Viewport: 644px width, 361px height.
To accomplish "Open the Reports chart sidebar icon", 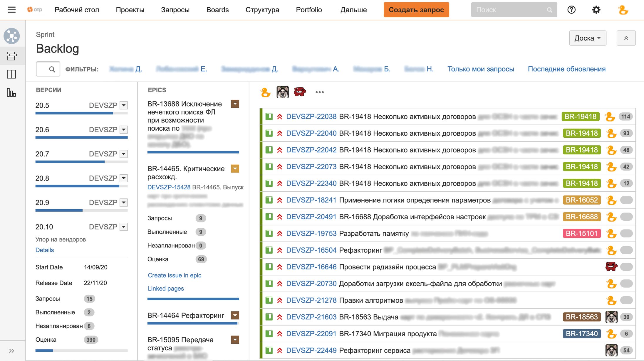I will tap(11, 92).
